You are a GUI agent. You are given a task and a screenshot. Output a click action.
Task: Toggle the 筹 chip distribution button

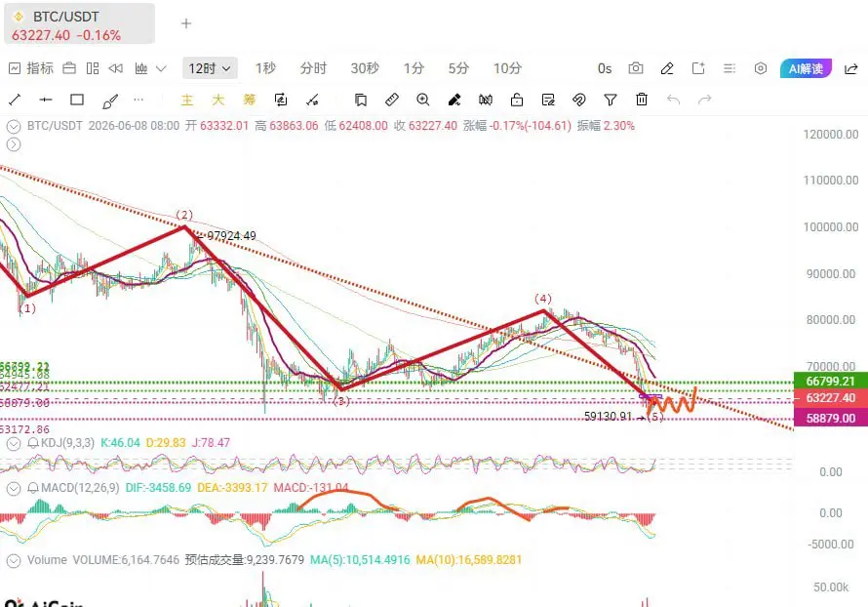250,100
